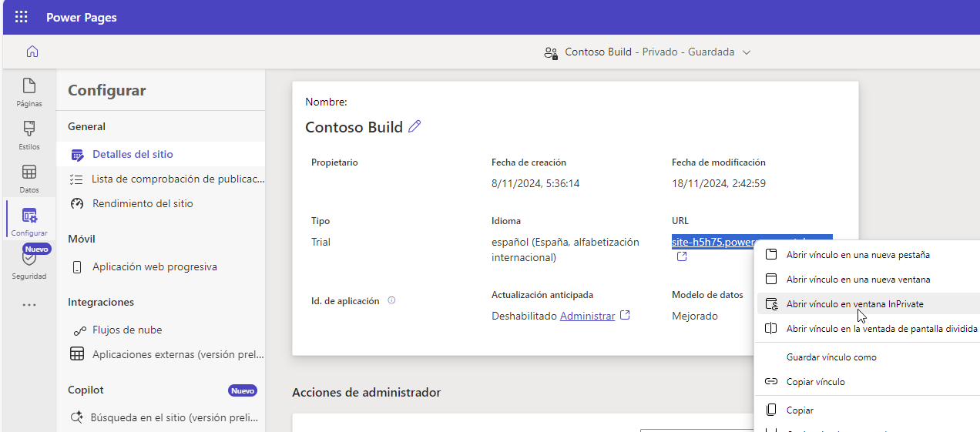This screenshot has height=432, width=980.
Task: Click the Integraciones section header
Action: (x=101, y=302)
